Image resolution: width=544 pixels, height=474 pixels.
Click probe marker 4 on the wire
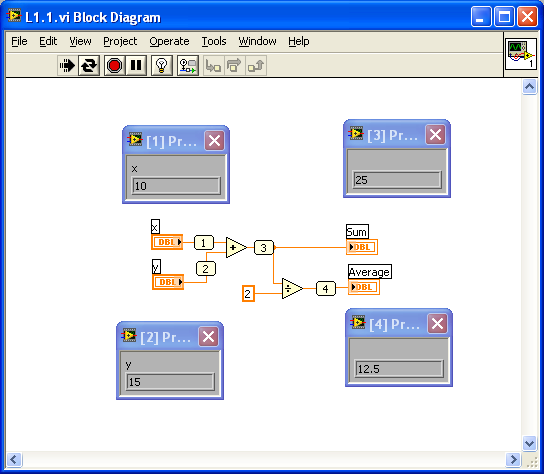coord(326,288)
